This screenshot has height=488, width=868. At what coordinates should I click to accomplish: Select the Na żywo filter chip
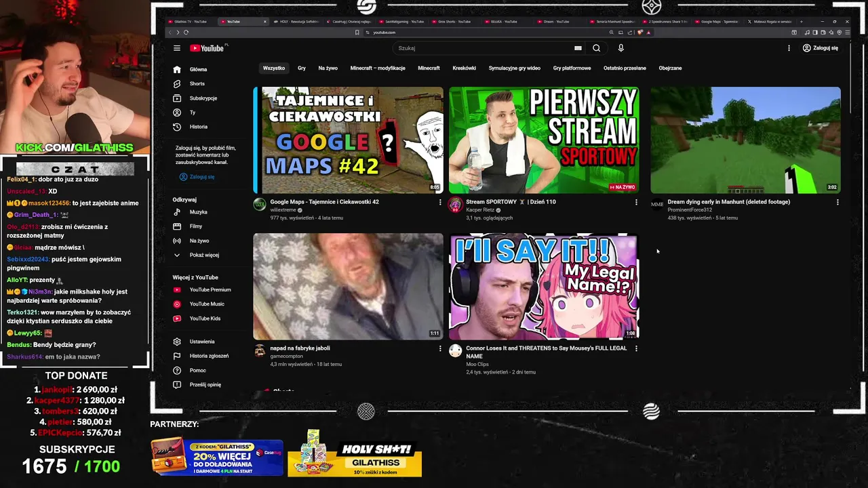(x=328, y=68)
